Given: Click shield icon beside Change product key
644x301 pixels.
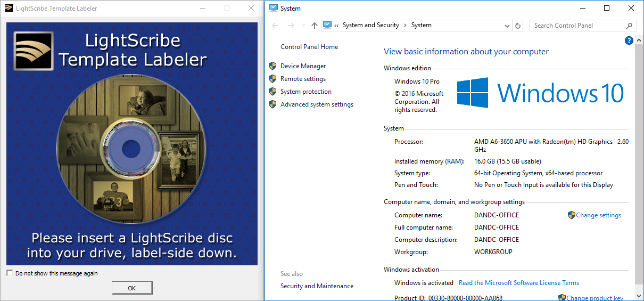Looking at the screenshot, I should coord(562,298).
